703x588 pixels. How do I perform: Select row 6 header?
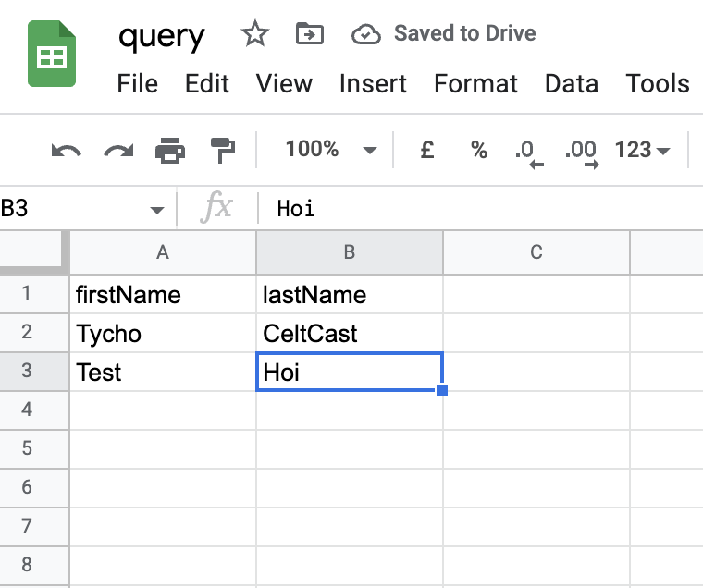pyautogui.click(x=34, y=487)
